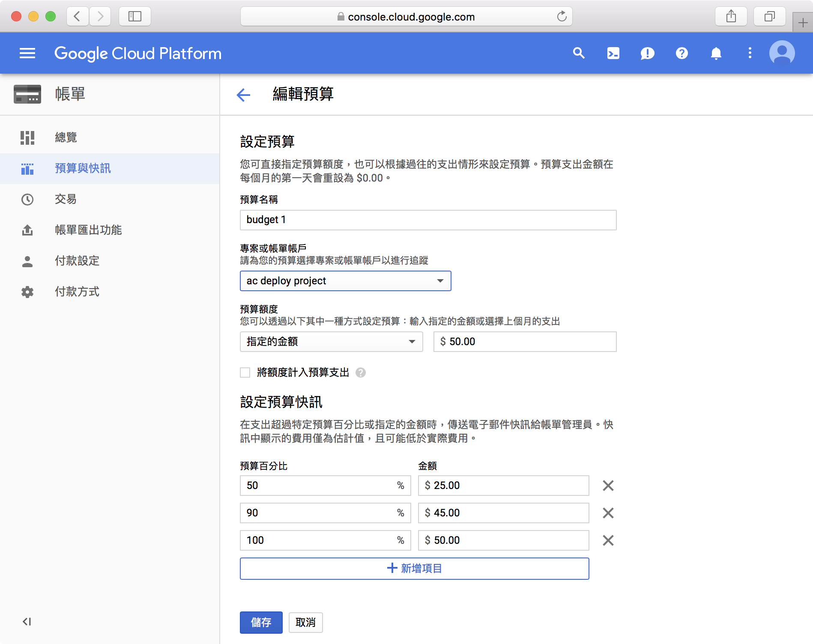This screenshot has width=813, height=644.
Task: Click the $ 50.00 alert amount field
Action: click(x=504, y=540)
